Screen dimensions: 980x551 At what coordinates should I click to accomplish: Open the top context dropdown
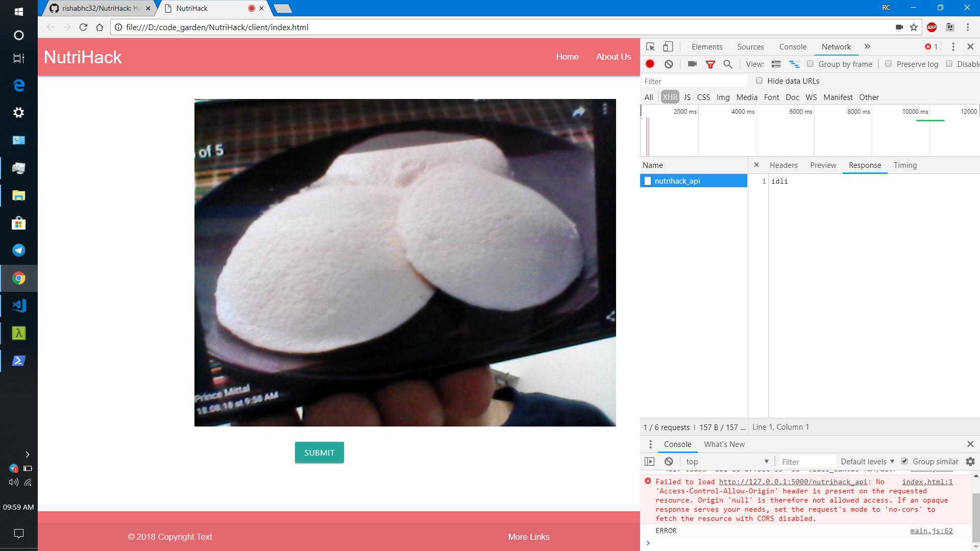tap(726, 461)
